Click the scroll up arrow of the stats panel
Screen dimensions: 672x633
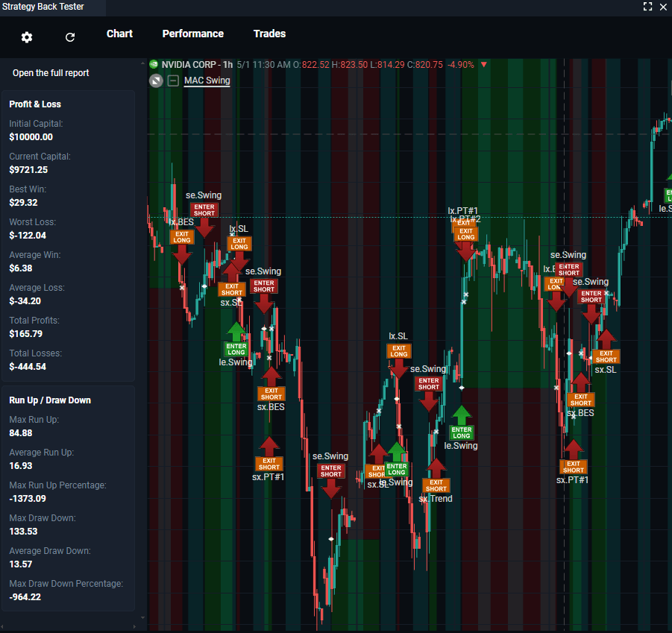[x=142, y=63]
